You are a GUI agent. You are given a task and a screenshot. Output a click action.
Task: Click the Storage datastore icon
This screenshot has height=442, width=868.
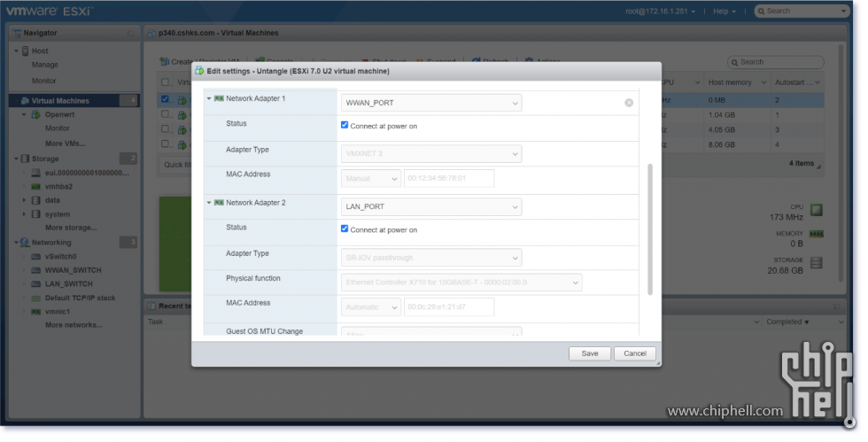click(25, 159)
